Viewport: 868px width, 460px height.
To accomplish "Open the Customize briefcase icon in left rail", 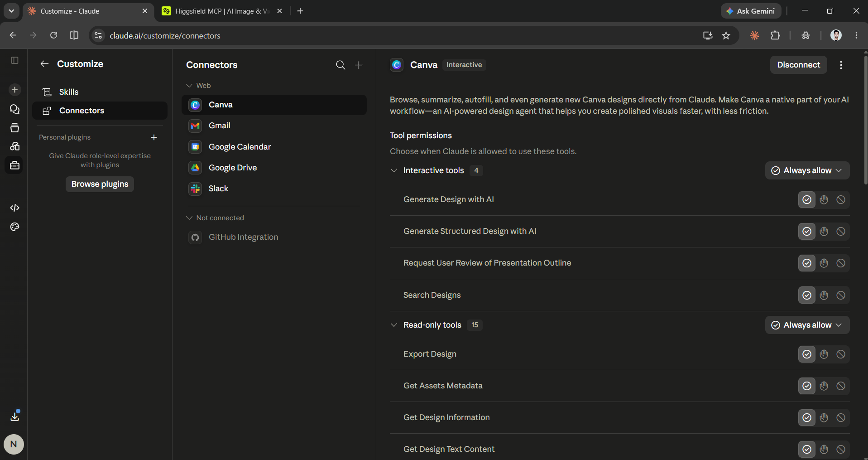I will [14, 165].
